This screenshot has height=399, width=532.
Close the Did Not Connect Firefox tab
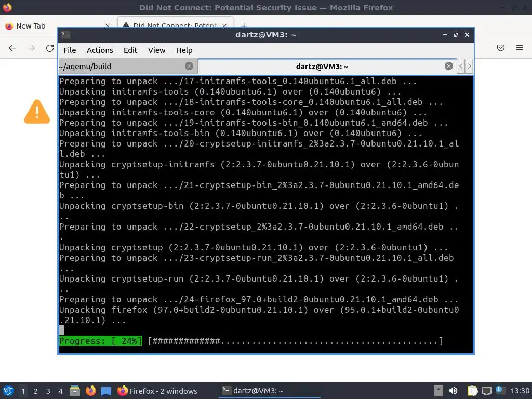tap(224, 26)
